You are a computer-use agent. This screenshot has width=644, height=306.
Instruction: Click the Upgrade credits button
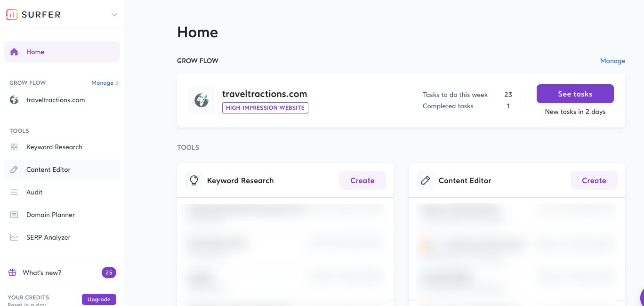99,299
